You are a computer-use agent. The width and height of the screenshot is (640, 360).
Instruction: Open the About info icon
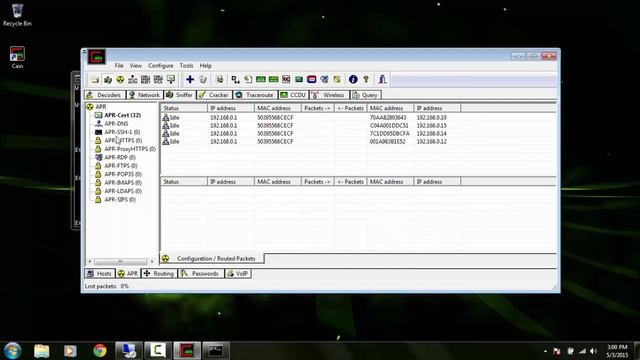click(353, 80)
